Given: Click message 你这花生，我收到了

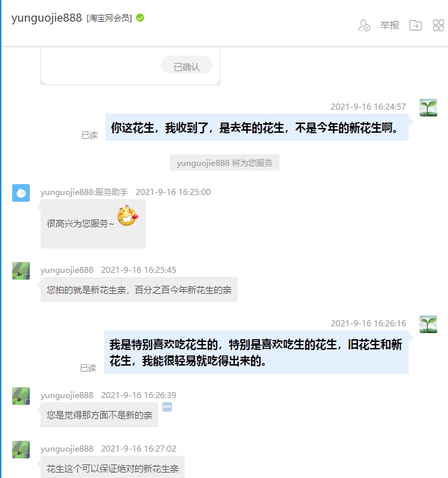Looking at the screenshot, I should click(257, 127).
